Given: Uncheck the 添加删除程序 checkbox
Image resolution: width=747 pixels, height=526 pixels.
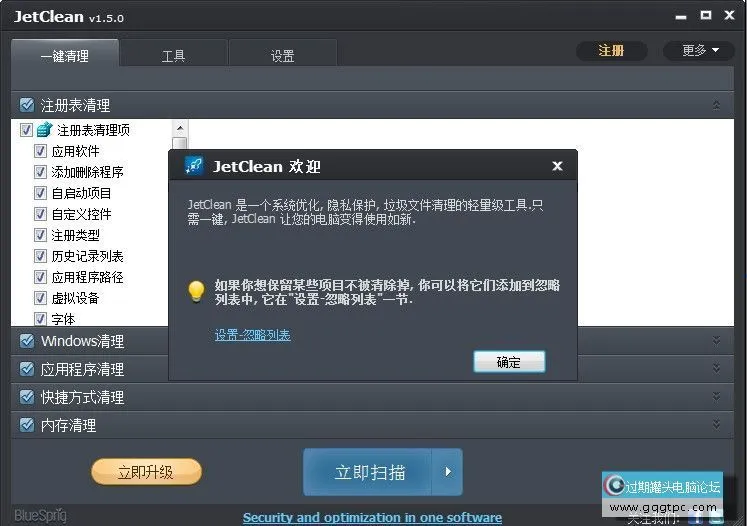Looking at the screenshot, I should [x=40, y=172].
